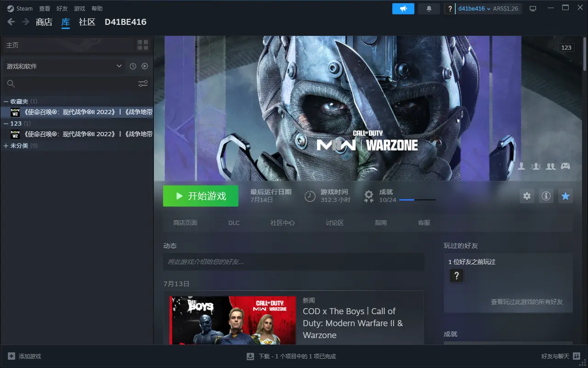Click the 最后运行日期 7月14日 text
The image size is (588, 368).
point(271,196)
